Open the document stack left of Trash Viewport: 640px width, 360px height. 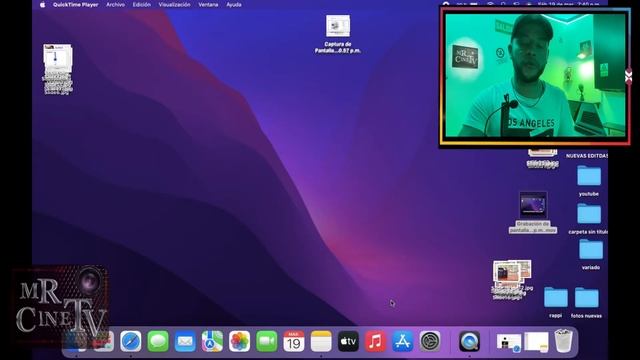(536, 342)
